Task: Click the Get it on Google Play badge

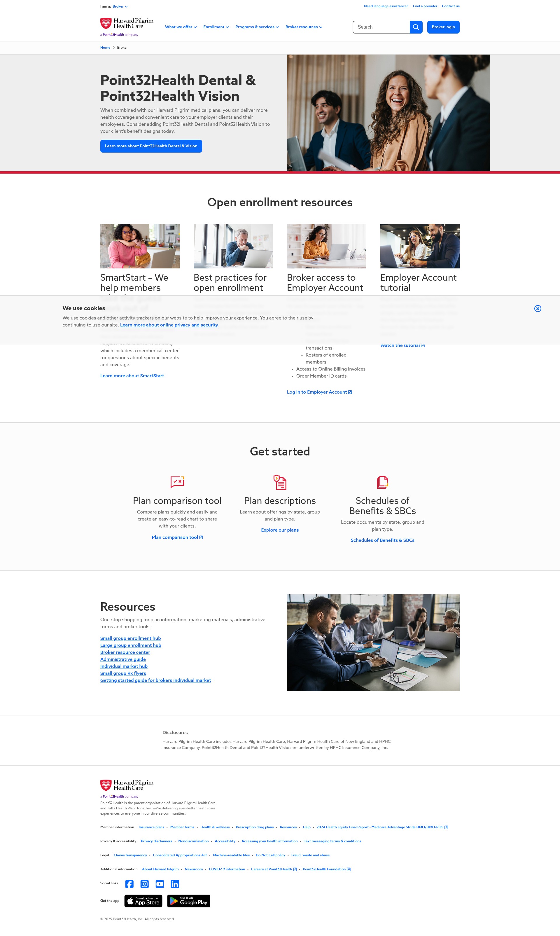Action: click(189, 901)
